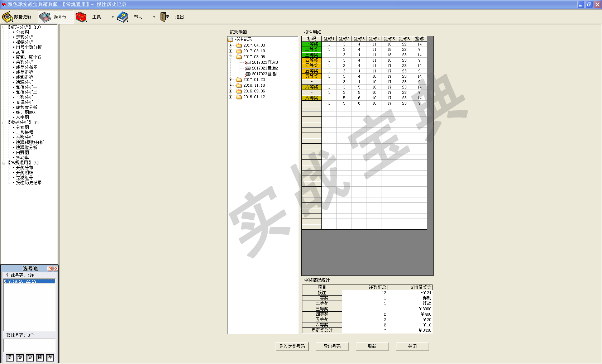The height and width of the screenshot is (364, 602).
Task: Click the red 工具 toolbox icon
Action: coord(81,17)
